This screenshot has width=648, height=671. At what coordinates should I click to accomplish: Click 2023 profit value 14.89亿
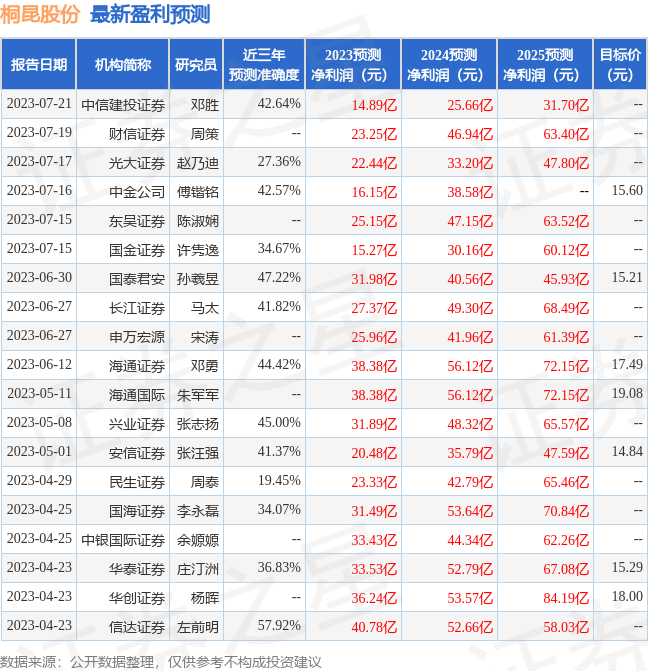pos(374,105)
